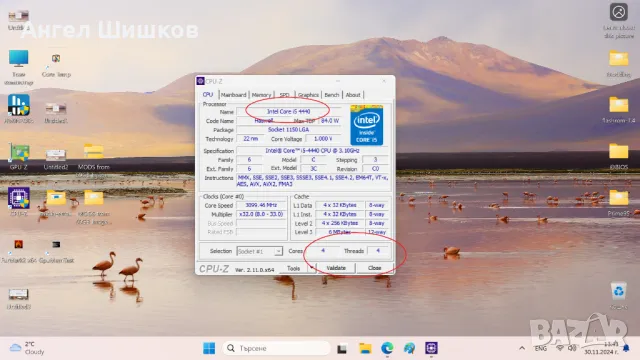This screenshot has height=360, width=640.
Task: Switch to the About tab in CPU-Z
Action: (353, 95)
